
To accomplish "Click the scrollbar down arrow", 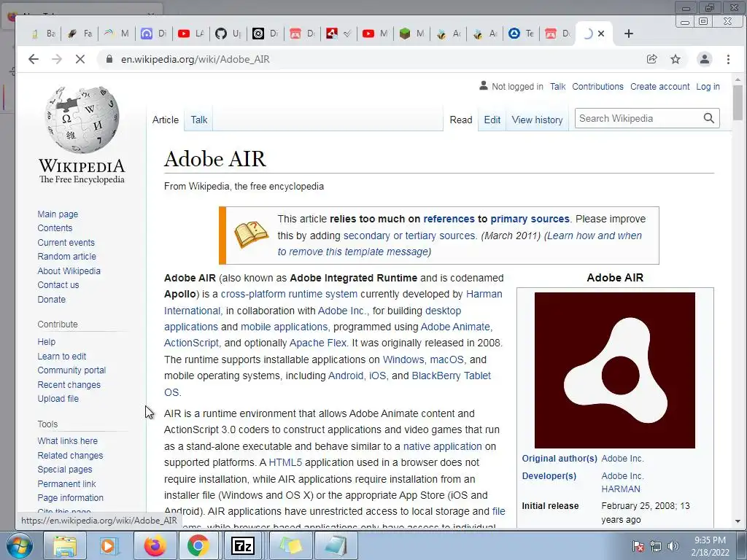I will (738, 521).
